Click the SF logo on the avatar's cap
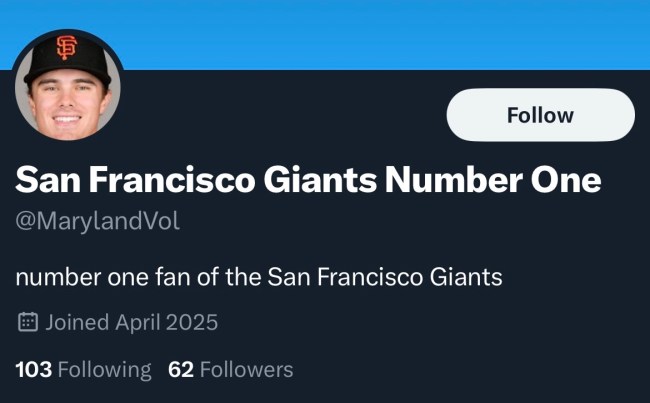The width and height of the screenshot is (650, 403). coord(67,47)
